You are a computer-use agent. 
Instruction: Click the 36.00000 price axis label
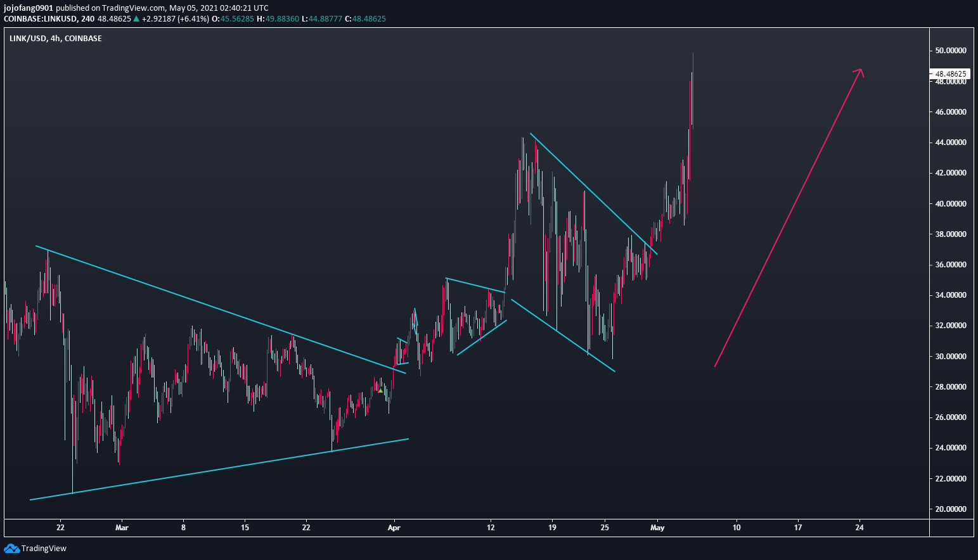pyautogui.click(x=951, y=265)
